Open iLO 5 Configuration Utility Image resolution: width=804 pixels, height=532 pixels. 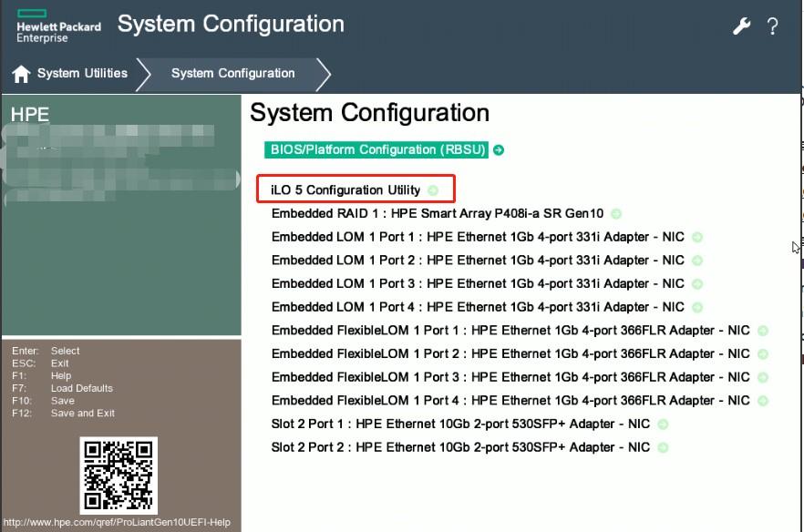click(x=345, y=190)
